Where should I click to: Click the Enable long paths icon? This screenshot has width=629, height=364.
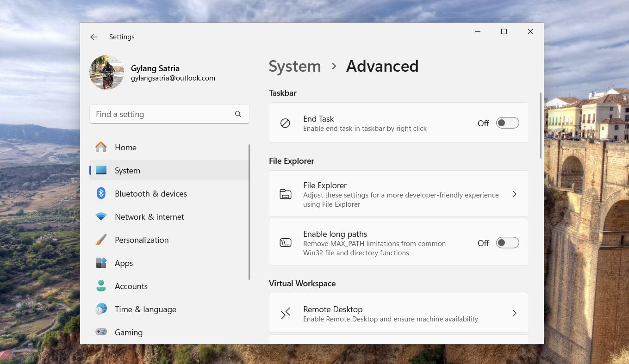tap(285, 243)
